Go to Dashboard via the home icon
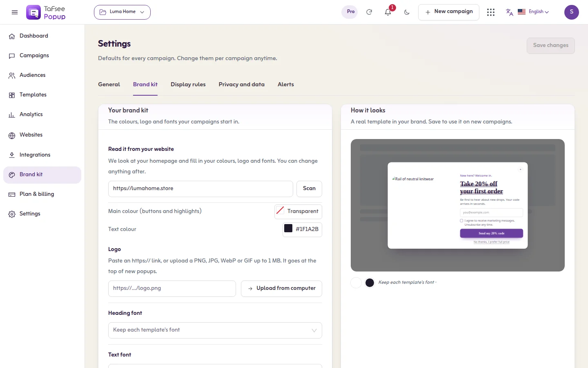The image size is (588, 368). point(12,36)
